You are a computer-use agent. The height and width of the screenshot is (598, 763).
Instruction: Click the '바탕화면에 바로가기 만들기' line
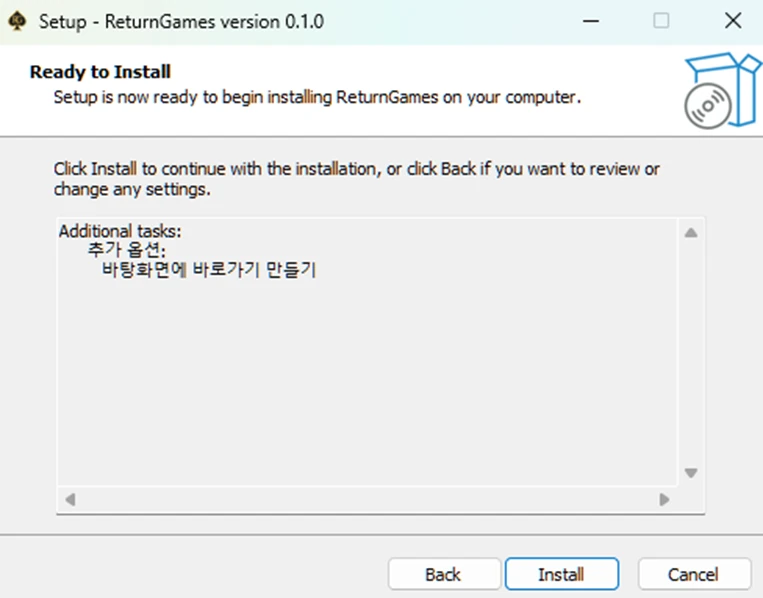coord(209,269)
